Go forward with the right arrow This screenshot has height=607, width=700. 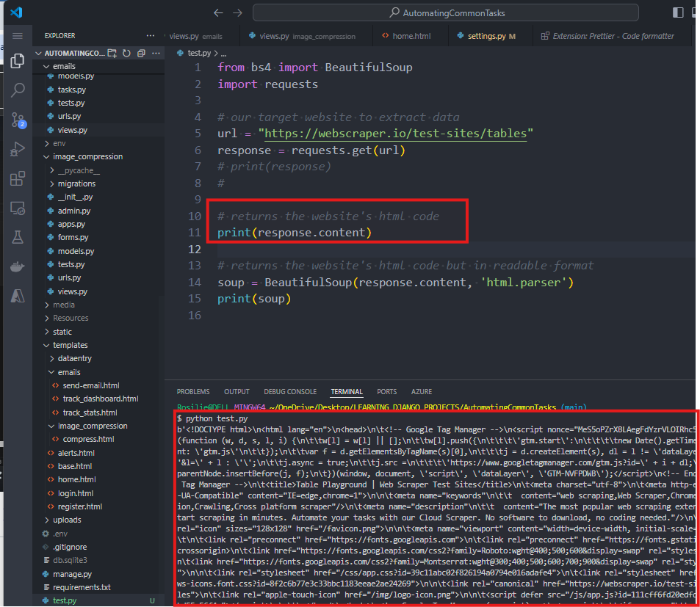237,13
